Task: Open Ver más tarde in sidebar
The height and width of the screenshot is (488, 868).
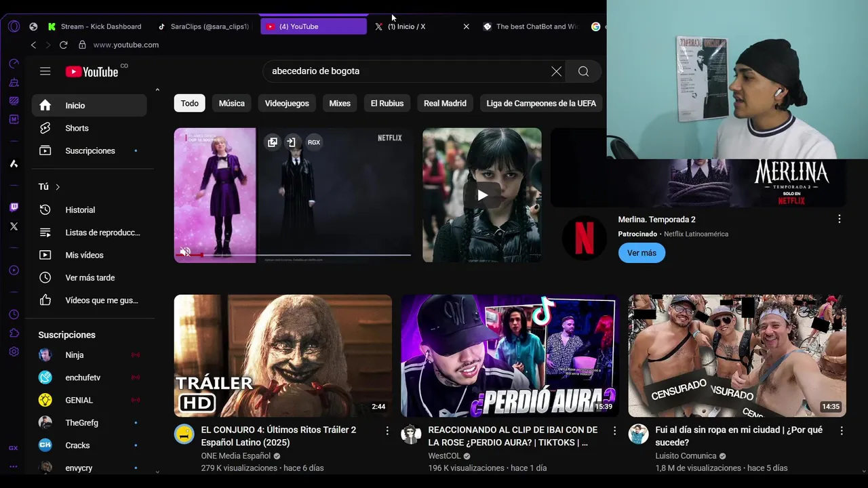Action: coord(89,278)
